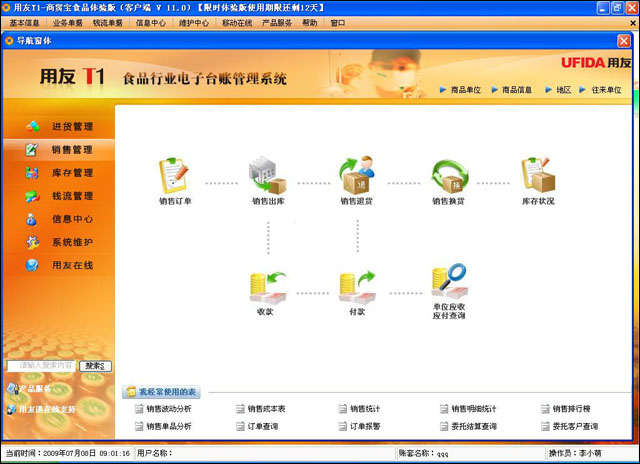640x464 pixels.
Task: Click the 操作员 status bar entry
Action: coord(575,453)
